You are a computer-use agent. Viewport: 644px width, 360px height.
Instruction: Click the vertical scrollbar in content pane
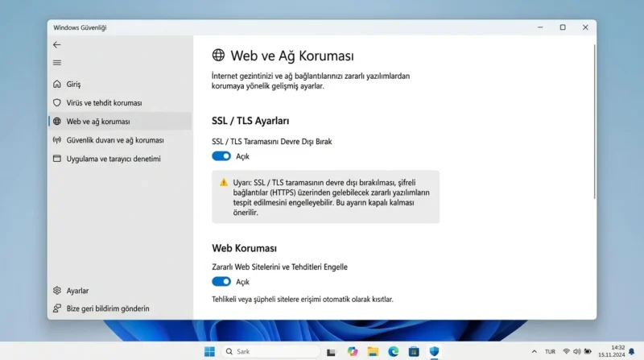pos(594,122)
